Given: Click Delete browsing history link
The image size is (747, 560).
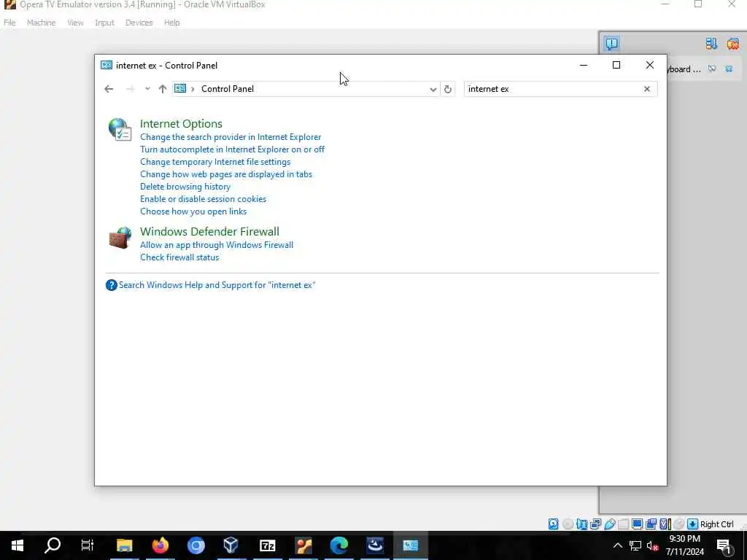Looking at the screenshot, I should click(185, 187).
